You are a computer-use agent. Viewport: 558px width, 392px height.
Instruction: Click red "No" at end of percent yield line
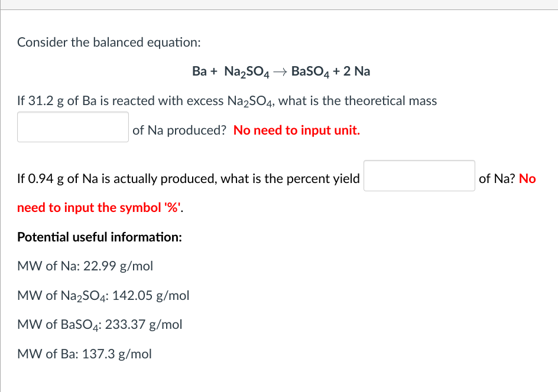point(527,179)
